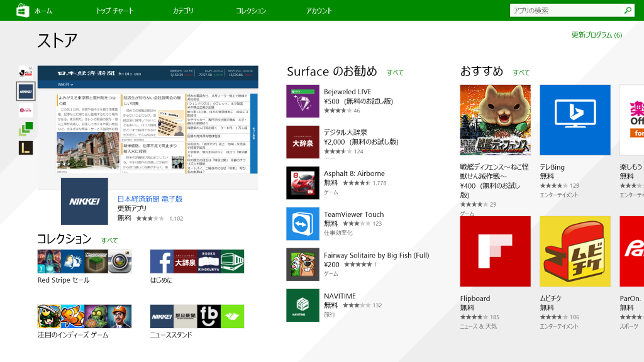Open the ムビチケ app listing
Viewport: 644px width, 362px height.
pos(575,251)
